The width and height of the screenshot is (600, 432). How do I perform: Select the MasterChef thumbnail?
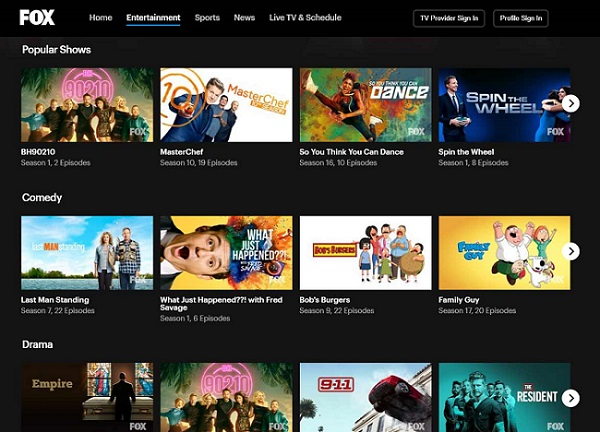(x=226, y=105)
